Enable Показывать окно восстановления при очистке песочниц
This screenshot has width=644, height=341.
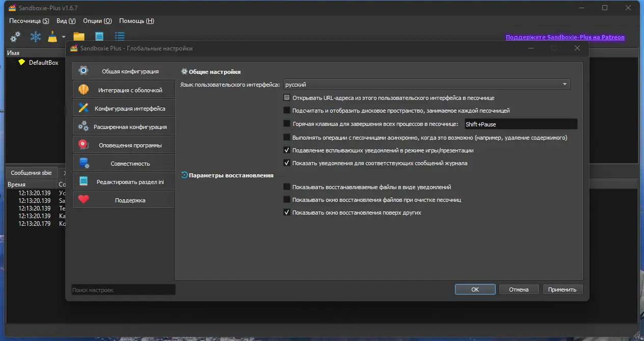287,200
